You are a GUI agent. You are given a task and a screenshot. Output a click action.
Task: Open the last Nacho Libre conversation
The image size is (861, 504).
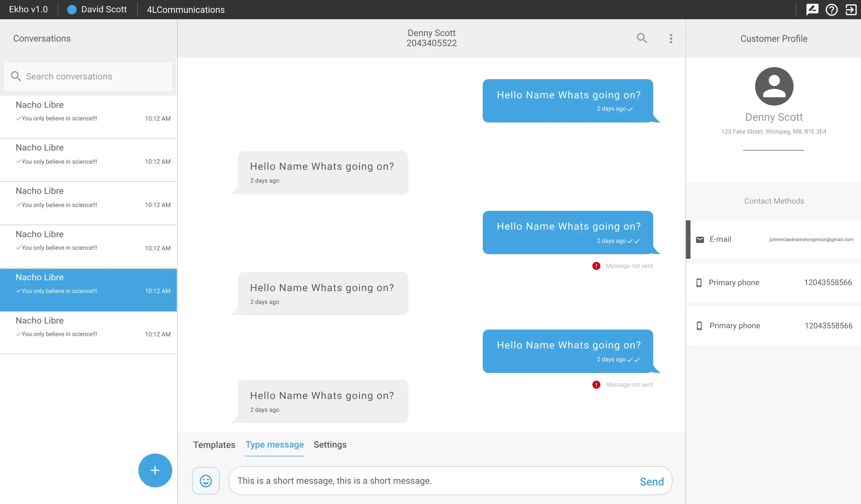pyautogui.click(x=88, y=333)
